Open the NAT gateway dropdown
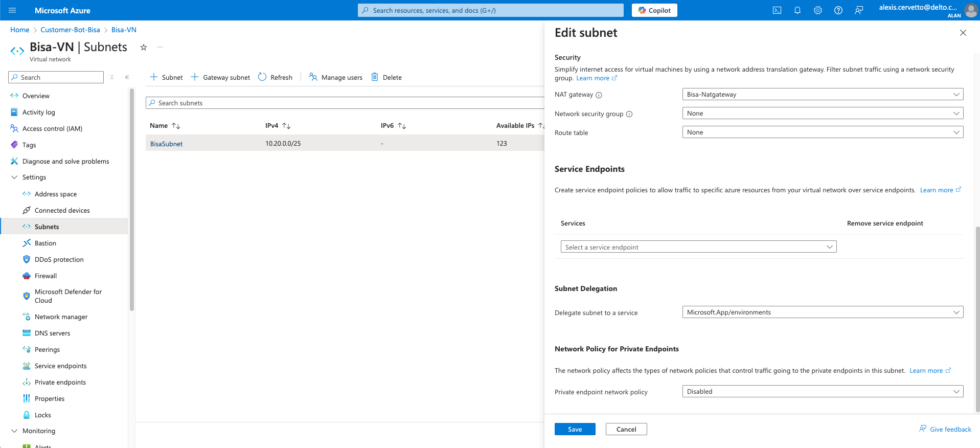Image resolution: width=980 pixels, height=448 pixels. coord(823,94)
